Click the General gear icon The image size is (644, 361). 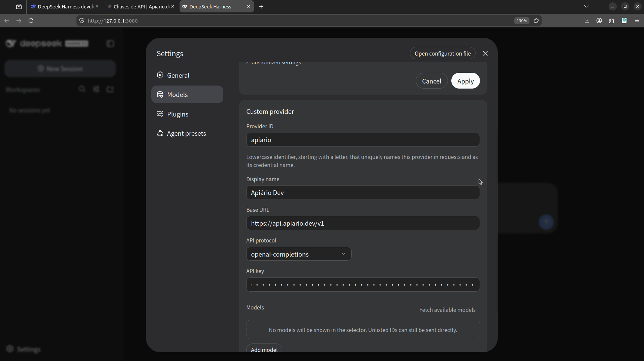pos(160,75)
